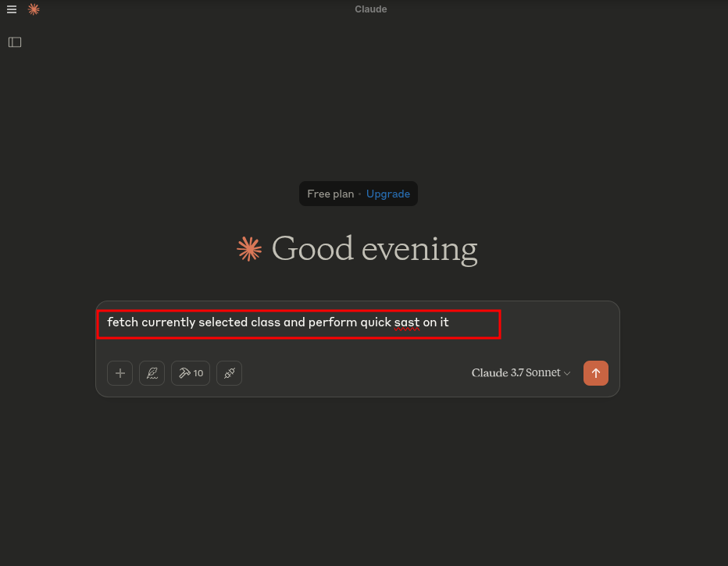Click the Upgrade link
Screen dimensions: 728x566
click(388, 194)
